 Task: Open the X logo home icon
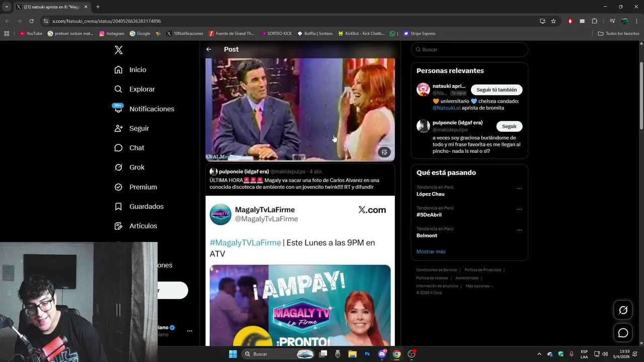118,50
